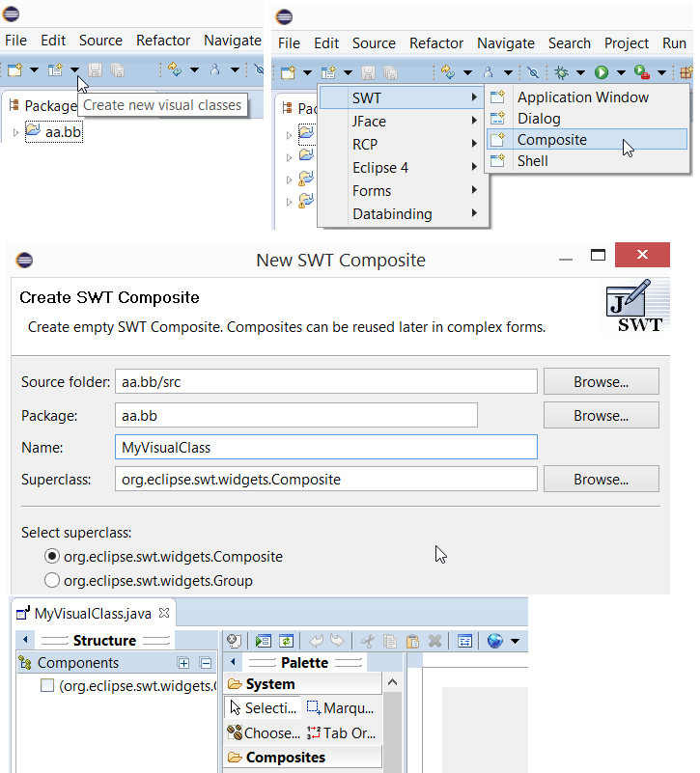The height and width of the screenshot is (773, 700).
Task: Open the Search menu
Action: pyautogui.click(x=569, y=43)
